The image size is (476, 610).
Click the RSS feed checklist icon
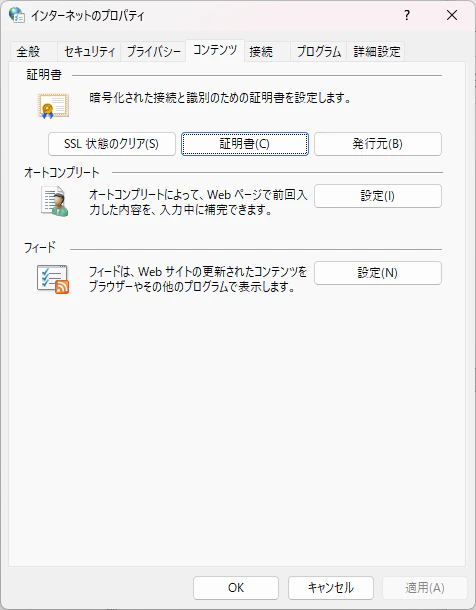point(53,279)
